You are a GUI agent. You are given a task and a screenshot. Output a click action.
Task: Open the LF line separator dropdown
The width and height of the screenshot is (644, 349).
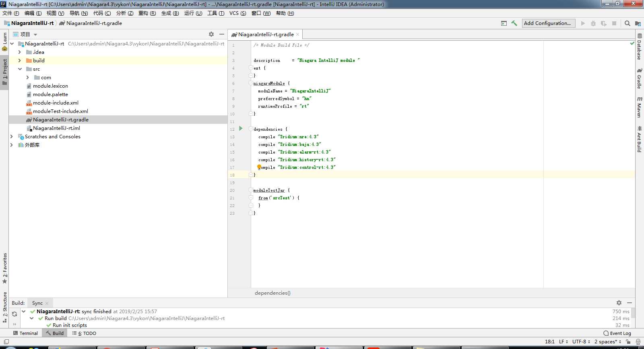click(563, 341)
